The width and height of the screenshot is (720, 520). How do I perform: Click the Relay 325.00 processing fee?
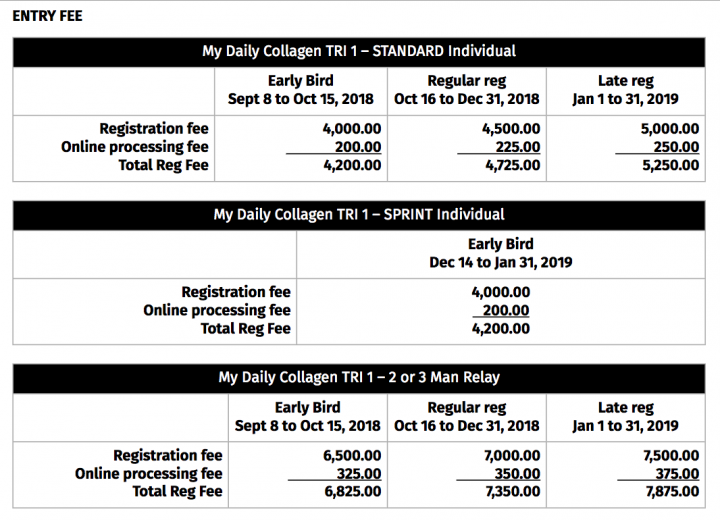(359, 474)
